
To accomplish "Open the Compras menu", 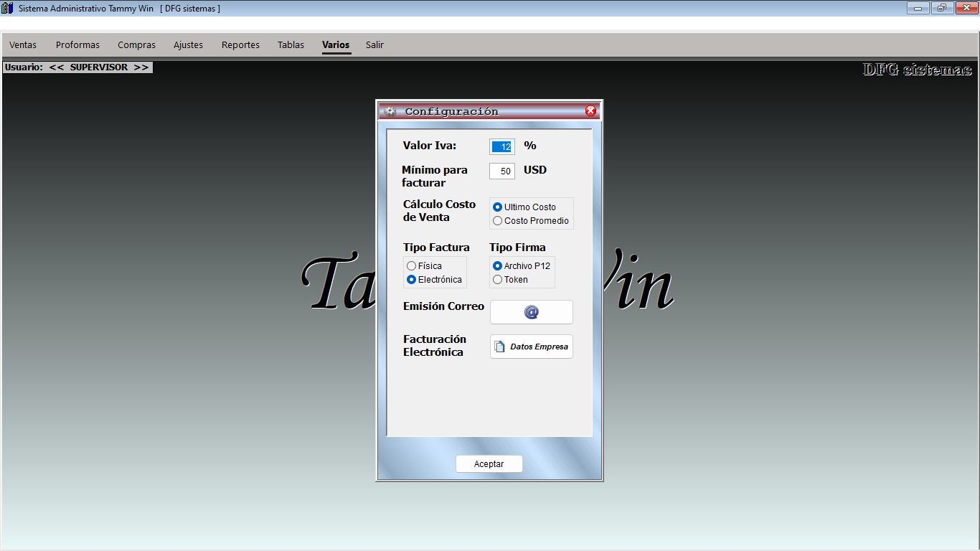I will click(x=136, y=44).
